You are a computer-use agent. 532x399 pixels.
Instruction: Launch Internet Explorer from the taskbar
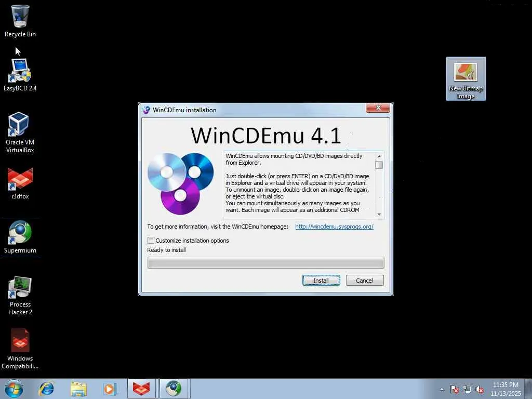pos(46,389)
